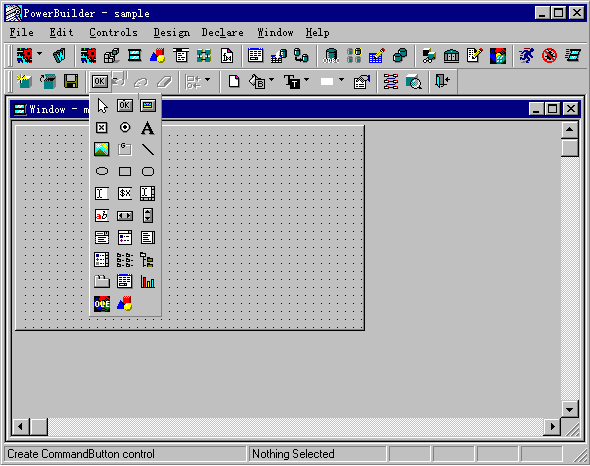Screen dimensions: 590x466
Task: Pick the PictureButton control in the palette
Action: click(148, 105)
